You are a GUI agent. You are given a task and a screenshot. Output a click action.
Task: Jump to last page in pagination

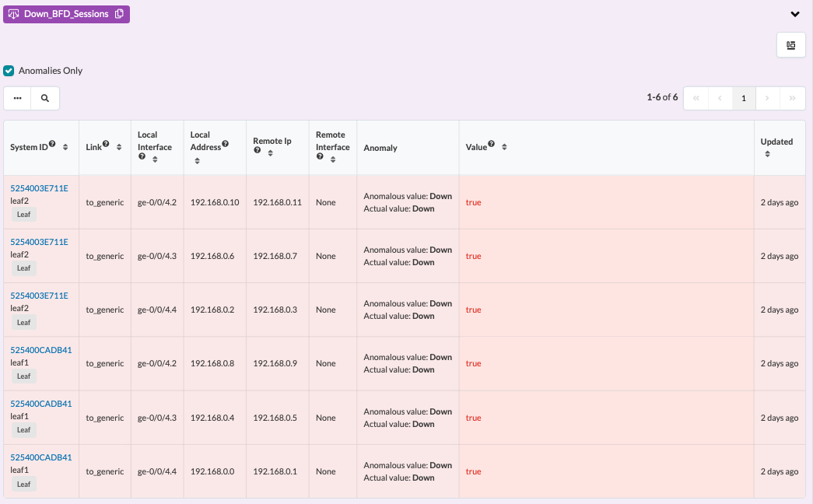point(792,98)
